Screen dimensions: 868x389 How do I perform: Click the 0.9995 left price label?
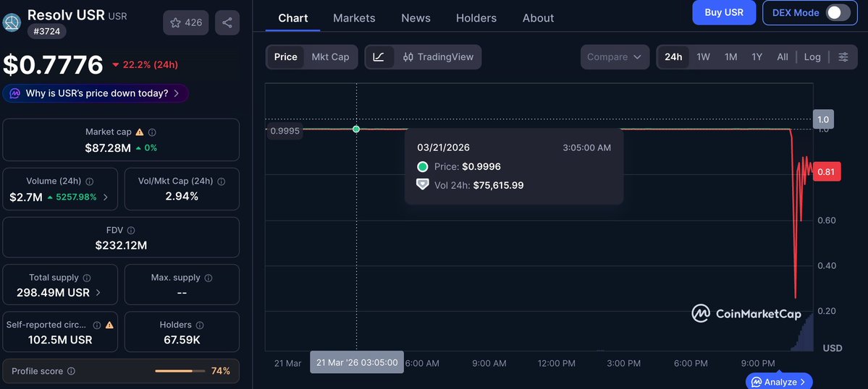pos(285,131)
